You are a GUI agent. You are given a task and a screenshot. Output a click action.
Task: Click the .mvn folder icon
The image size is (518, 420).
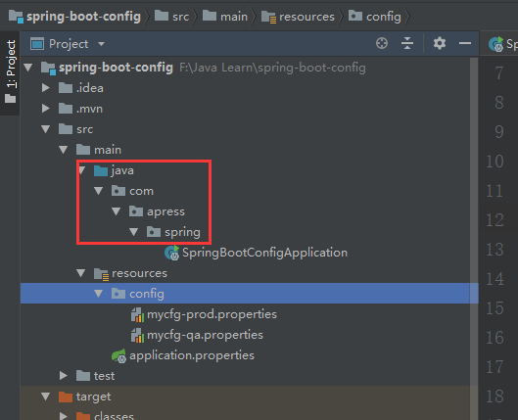point(66,109)
